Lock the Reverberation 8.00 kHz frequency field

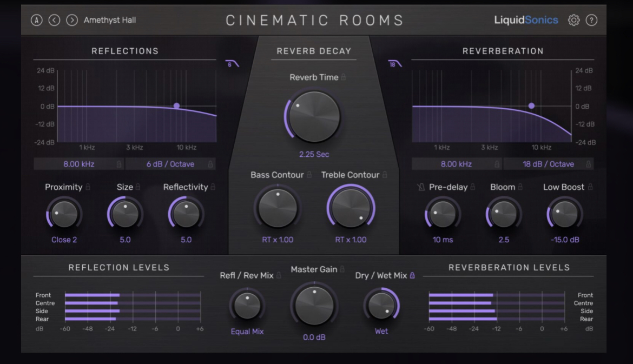[497, 164]
